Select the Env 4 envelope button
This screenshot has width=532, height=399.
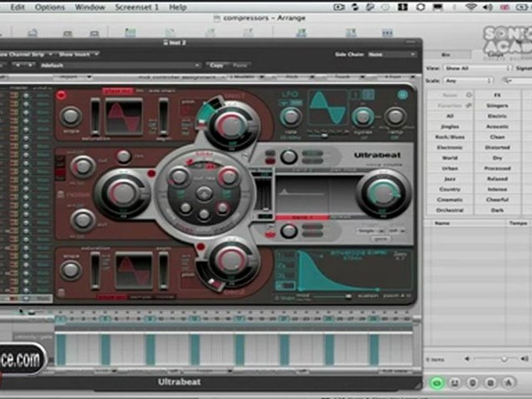click(x=286, y=287)
